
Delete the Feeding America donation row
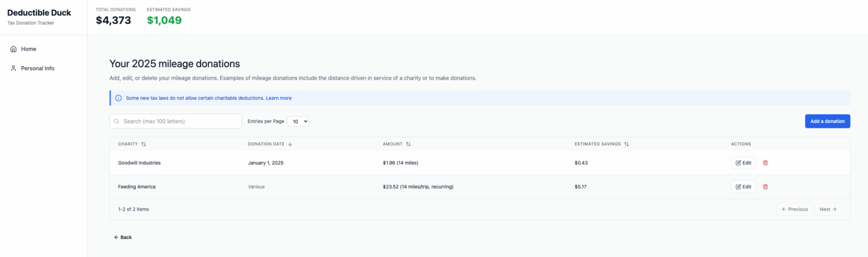coord(765,187)
